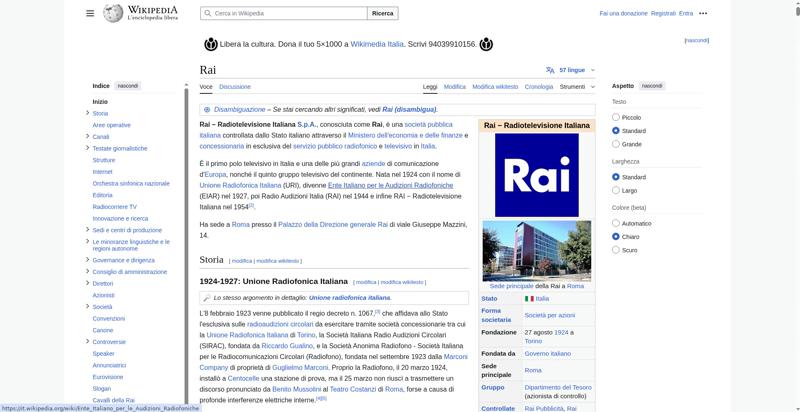Open the Unione radiofonica italiana detail link
Screen dimensions: 800x412
pos(349,298)
